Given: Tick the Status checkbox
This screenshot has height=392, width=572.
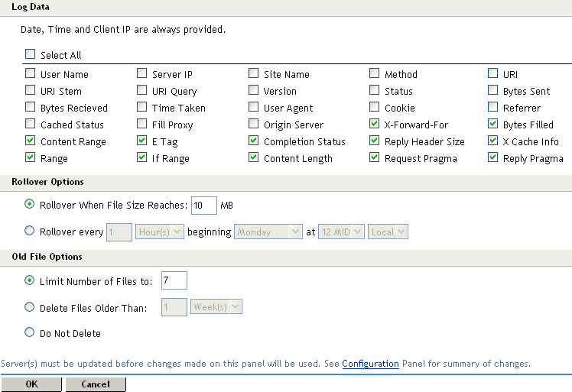Looking at the screenshot, I should 374,90.
